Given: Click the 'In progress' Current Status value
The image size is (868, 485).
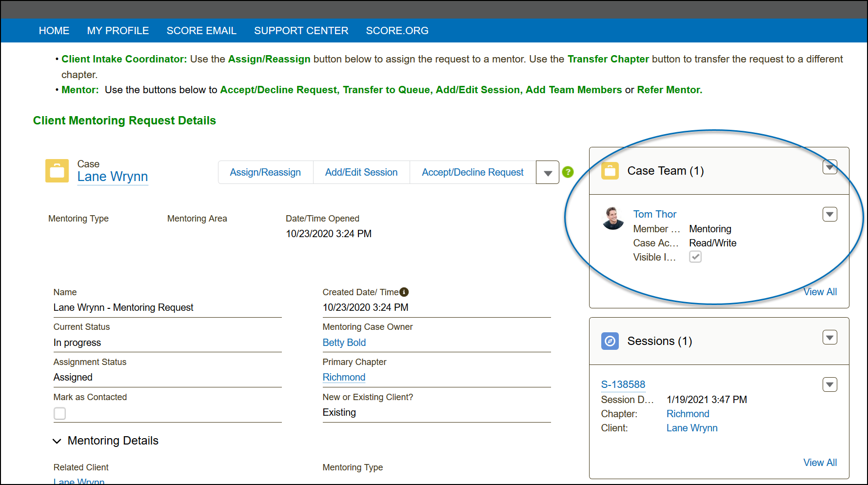Looking at the screenshot, I should pos(77,343).
